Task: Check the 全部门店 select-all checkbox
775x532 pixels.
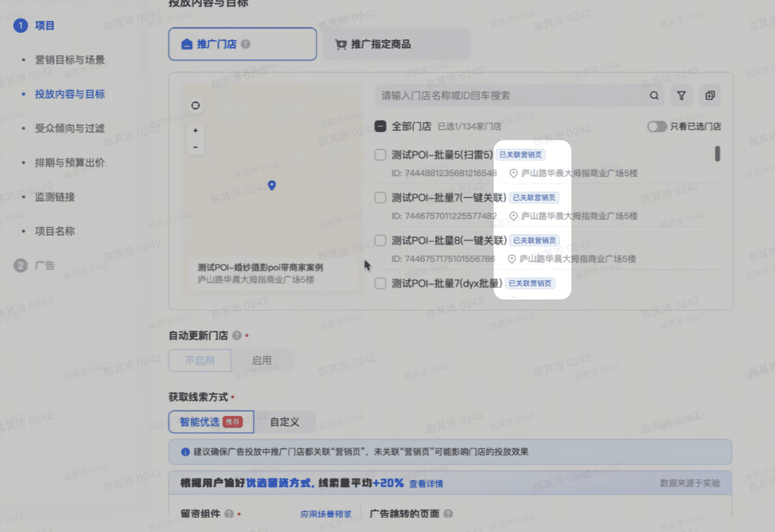Action: click(380, 126)
